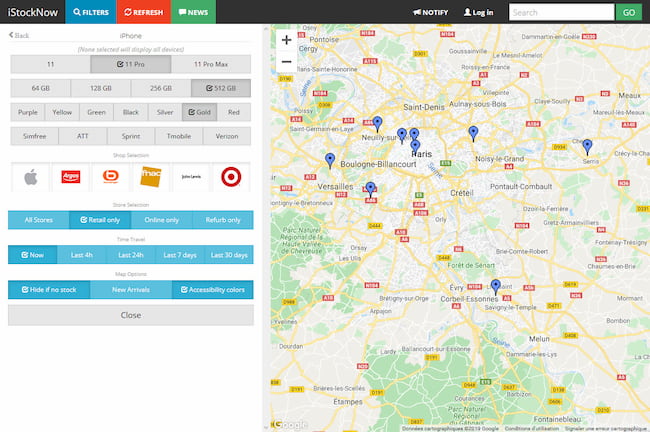Select the Now time option

point(33,255)
